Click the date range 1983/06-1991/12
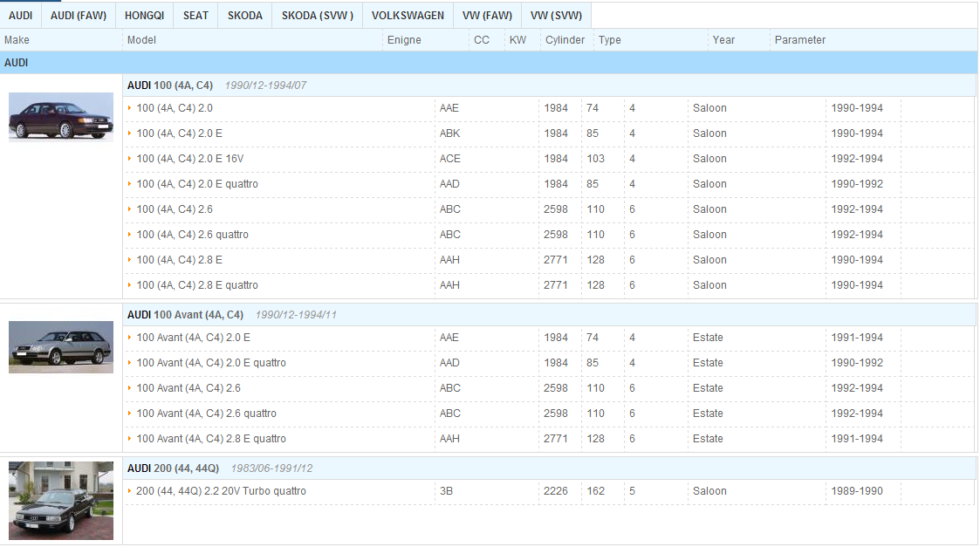This screenshot has width=980, height=547. point(272,468)
